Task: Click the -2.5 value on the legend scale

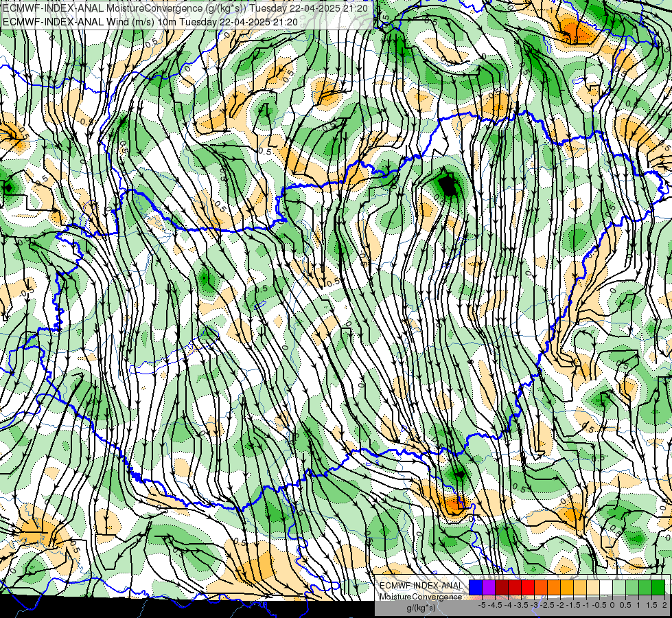Action: point(548,605)
